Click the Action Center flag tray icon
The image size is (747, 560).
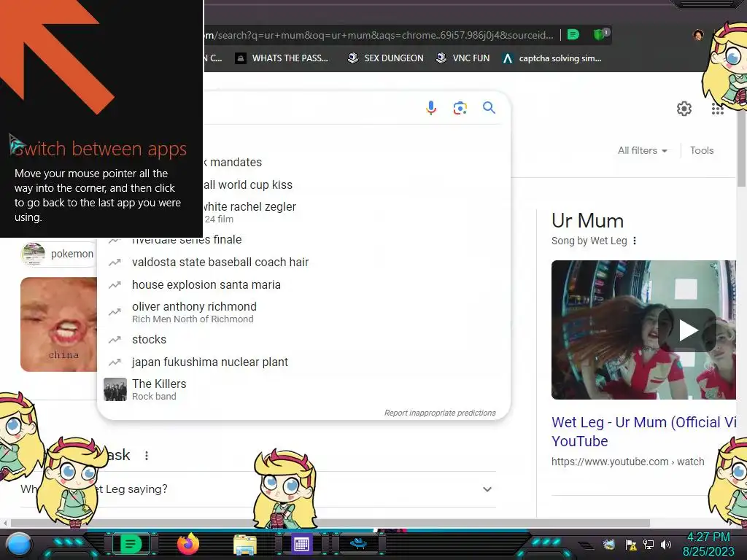(x=631, y=545)
